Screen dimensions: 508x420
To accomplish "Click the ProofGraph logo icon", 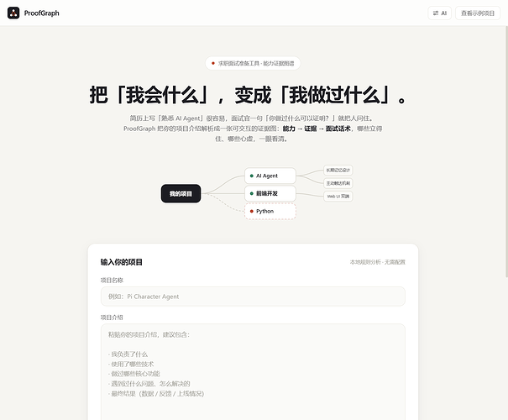I will [13, 13].
